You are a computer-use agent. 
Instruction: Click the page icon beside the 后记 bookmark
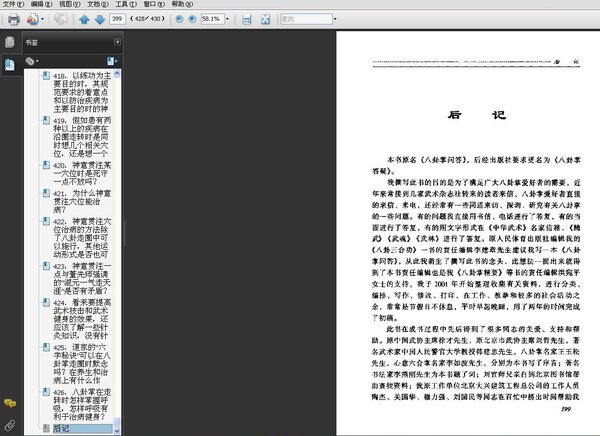(46, 428)
